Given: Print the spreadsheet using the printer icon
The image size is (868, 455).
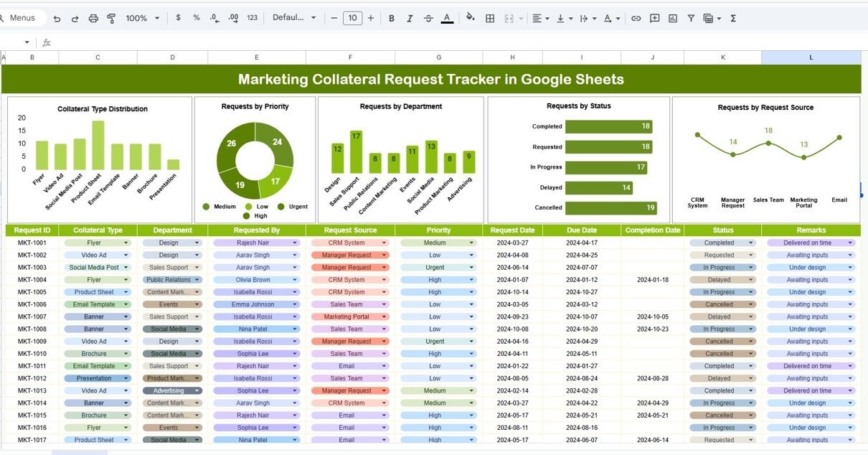Looking at the screenshot, I should (x=93, y=19).
